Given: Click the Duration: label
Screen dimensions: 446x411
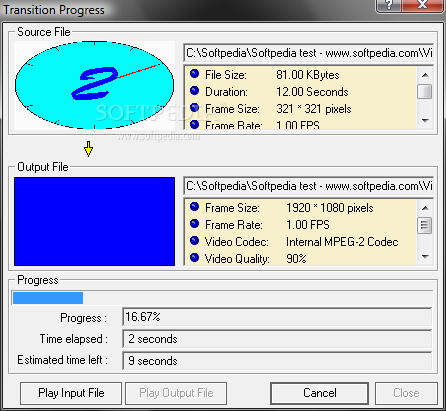Looking at the screenshot, I should (x=226, y=92).
